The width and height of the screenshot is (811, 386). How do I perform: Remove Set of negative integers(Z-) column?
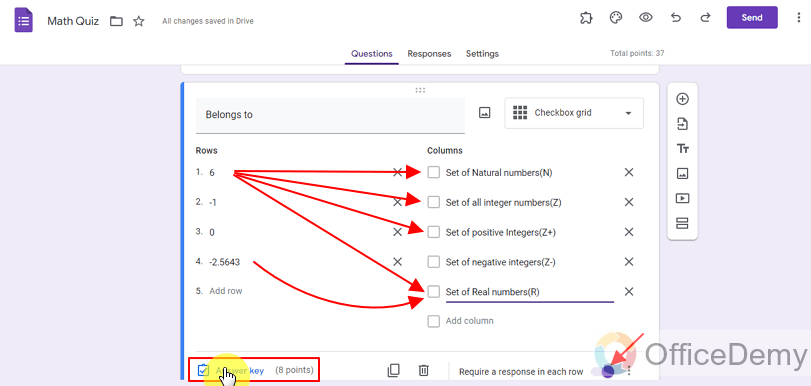tap(629, 262)
